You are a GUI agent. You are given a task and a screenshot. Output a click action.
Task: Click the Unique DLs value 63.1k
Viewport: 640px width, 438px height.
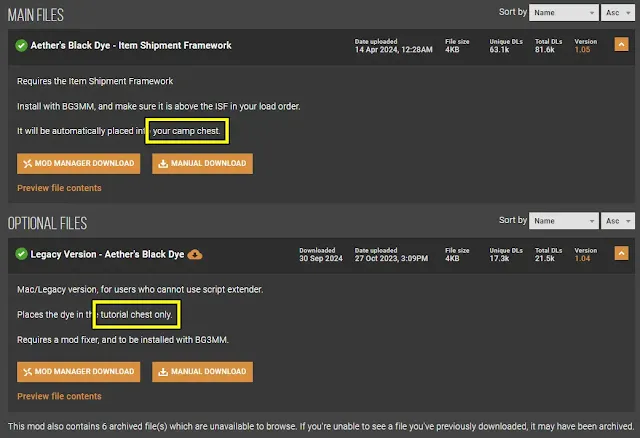[499, 49]
